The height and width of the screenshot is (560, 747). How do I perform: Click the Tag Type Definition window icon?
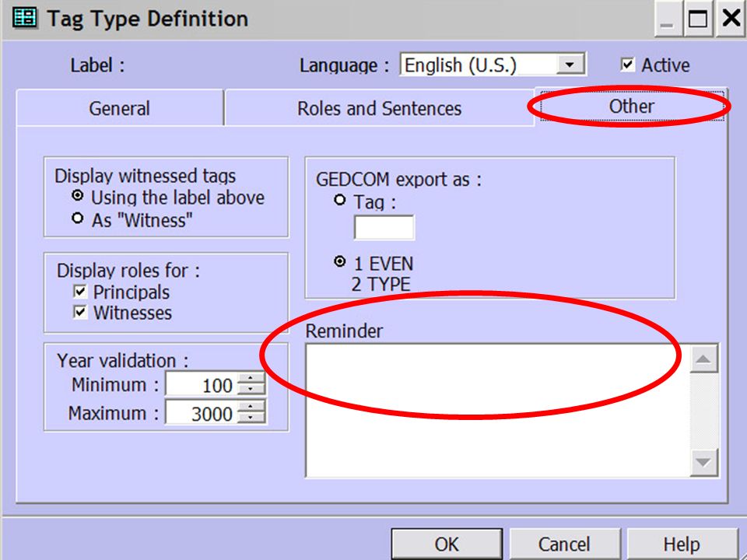click(25, 18)
